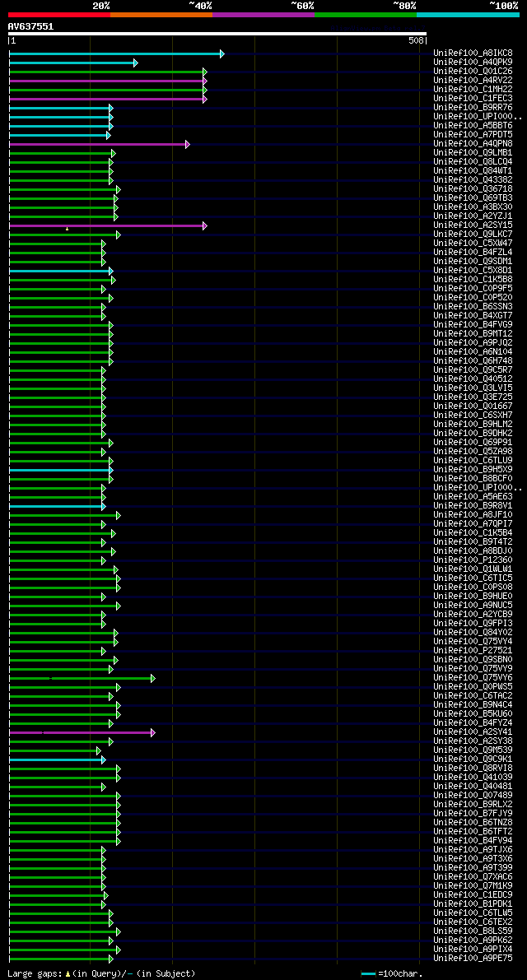Viewport: 527px width, 980px height.
Task: Select the UniRef100_A9NUC5 label
Action: (x=473, y=605)
